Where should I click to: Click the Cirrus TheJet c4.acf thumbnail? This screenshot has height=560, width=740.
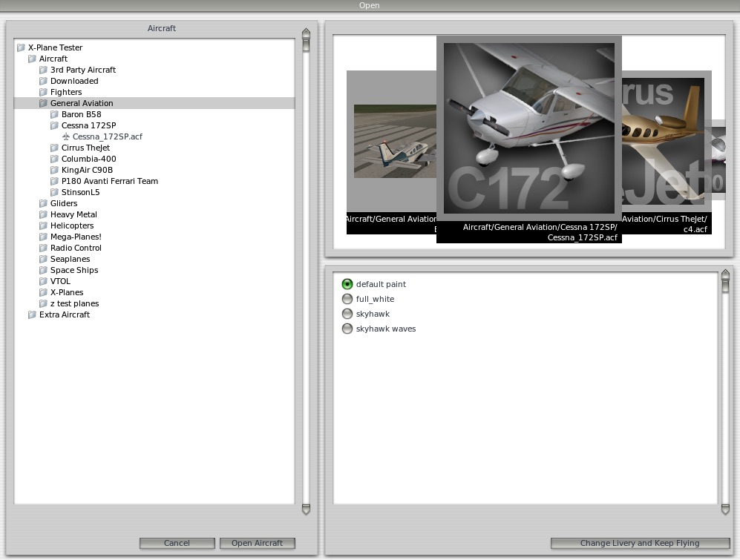664,141
